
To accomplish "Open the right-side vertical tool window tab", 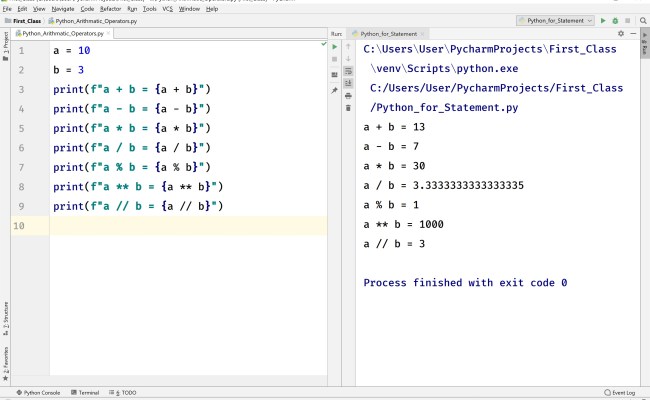I will pyautogui.click(x=645, y=43).
